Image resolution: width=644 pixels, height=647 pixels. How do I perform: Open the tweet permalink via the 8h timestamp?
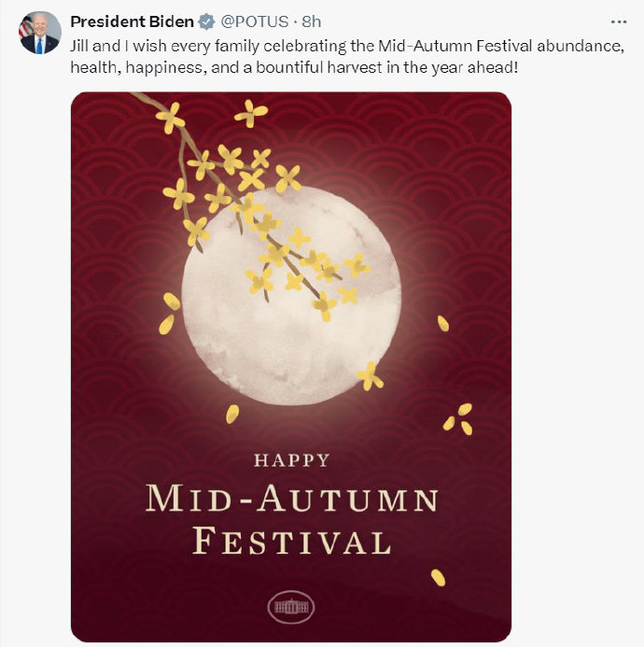point(312,21)
